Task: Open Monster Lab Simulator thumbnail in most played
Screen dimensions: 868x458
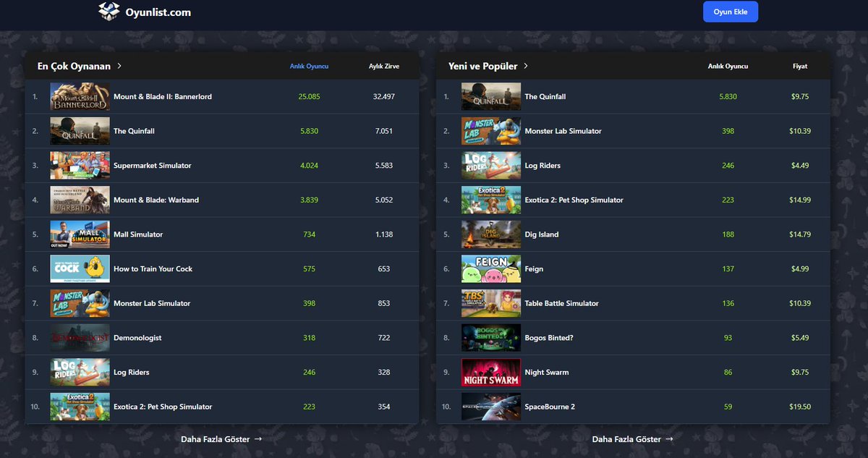Action: pos(80,303)
